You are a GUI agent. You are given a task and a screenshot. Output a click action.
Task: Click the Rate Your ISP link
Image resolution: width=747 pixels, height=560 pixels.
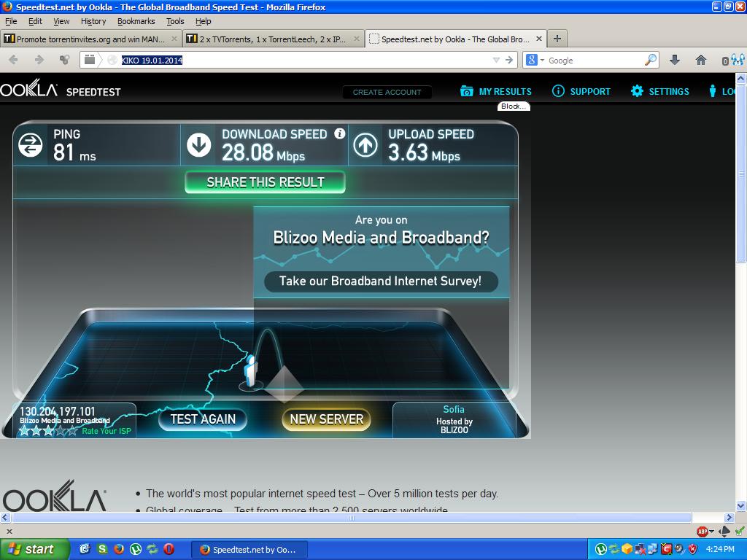coord(107,431)
